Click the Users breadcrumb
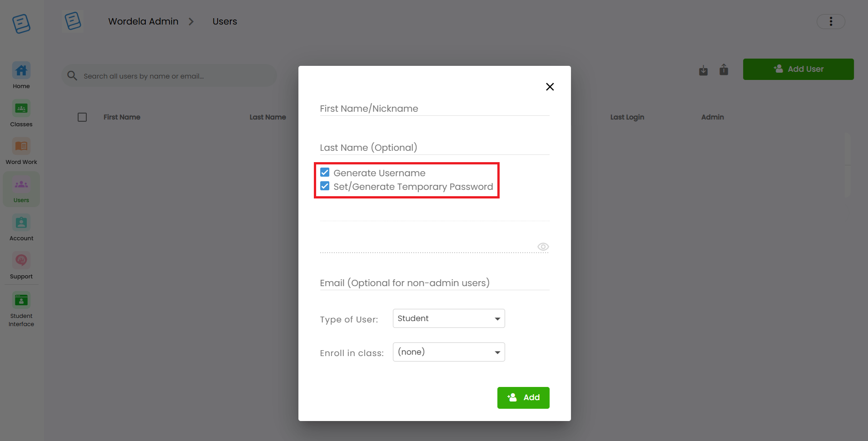Screen dimensions: 868x441 pos(225,21)
